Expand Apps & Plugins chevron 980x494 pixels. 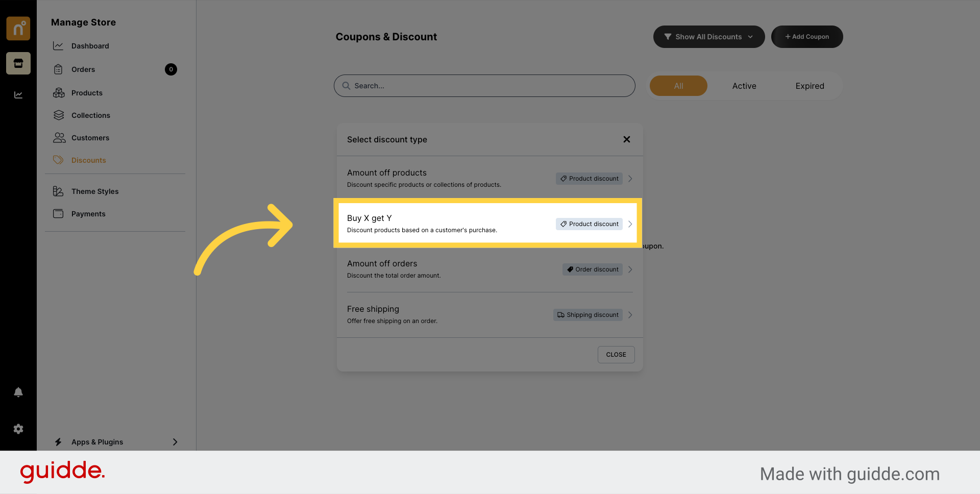click(x=175, y=442)
